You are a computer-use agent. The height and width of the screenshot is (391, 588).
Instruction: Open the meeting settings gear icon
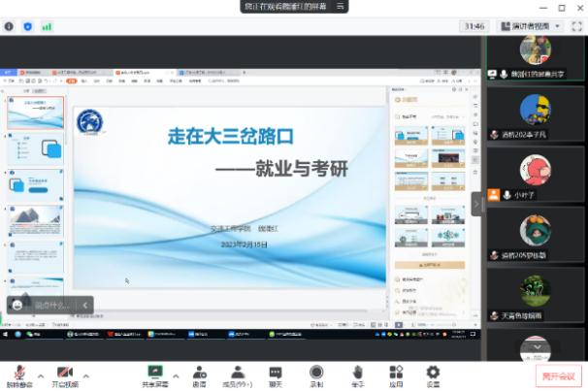[433, 373]
